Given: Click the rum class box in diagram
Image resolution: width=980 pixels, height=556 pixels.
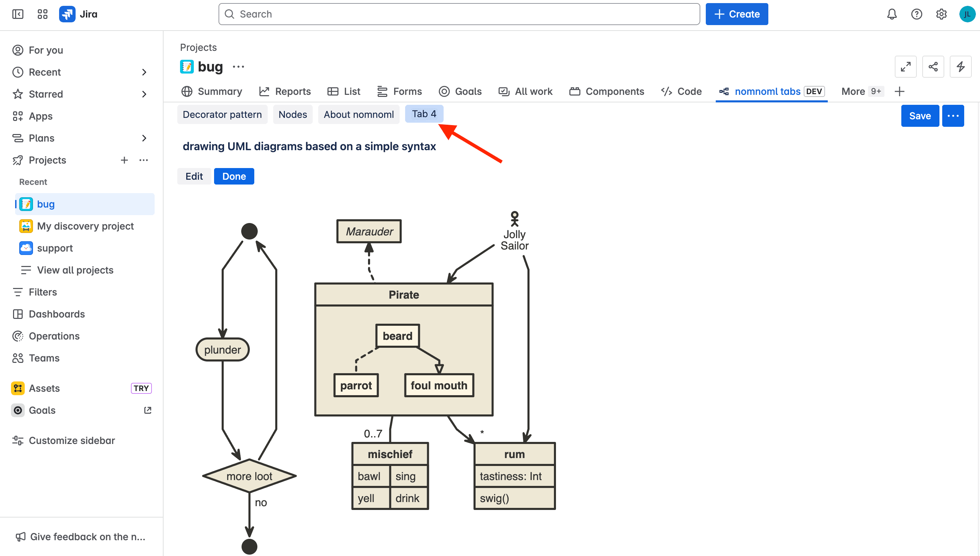Looking at the screenshot, I should [x=514, y=476].
